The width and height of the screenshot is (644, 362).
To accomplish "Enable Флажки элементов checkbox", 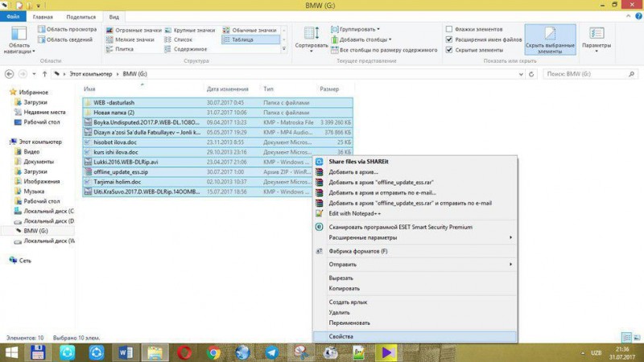I will (x=449, y=30).
